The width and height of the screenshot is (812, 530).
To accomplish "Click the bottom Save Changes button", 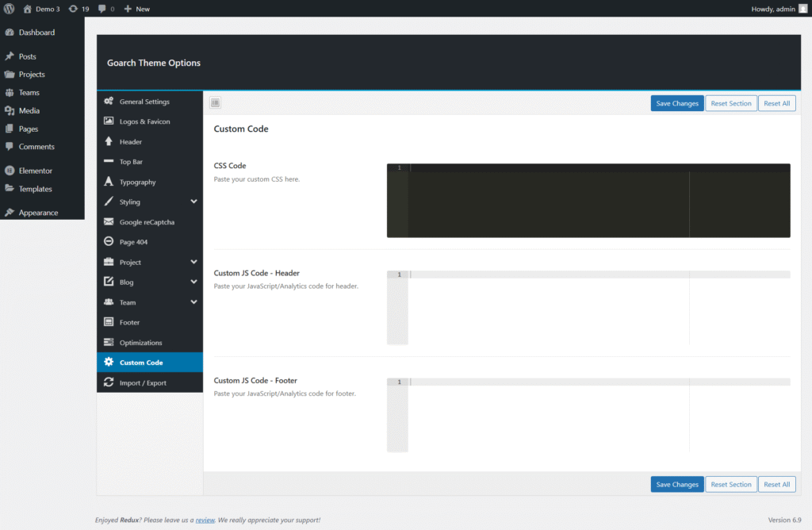I will (x=677, y=485).
